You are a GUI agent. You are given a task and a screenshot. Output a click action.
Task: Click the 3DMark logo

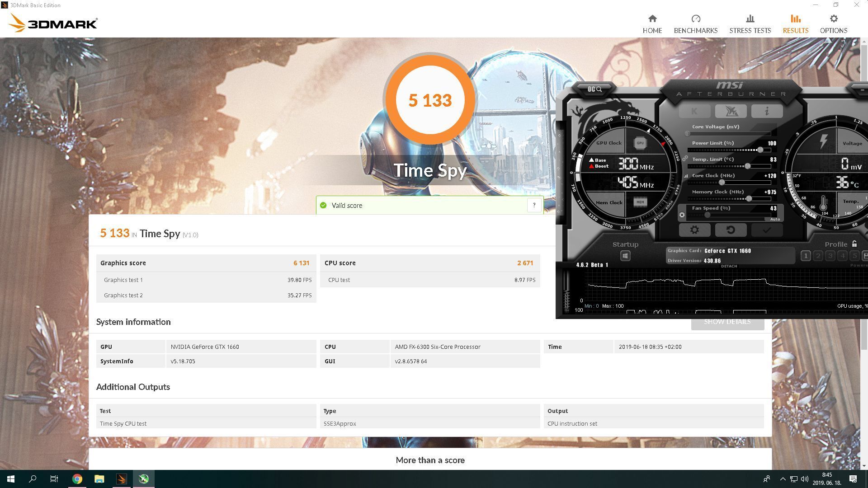click(53, 23)
